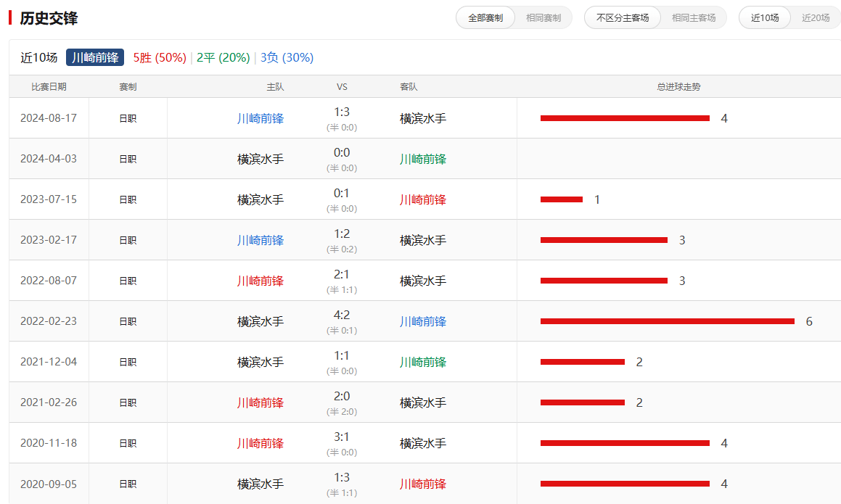Click the 6-goal total trend bar
This screenshot has height=504, width=841.
tap(667, 321)
